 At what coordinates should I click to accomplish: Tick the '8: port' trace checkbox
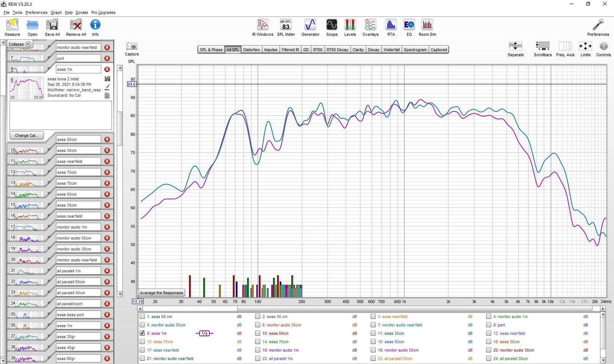tap(489, 325)
